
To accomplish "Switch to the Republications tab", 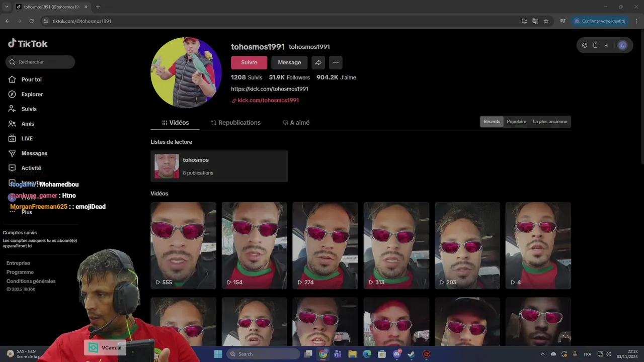I will tap(235, 123).
